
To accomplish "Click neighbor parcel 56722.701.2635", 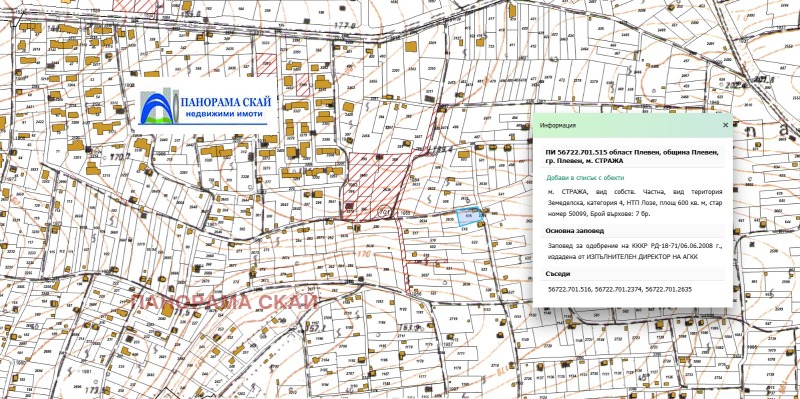I will tap(668, 289).
